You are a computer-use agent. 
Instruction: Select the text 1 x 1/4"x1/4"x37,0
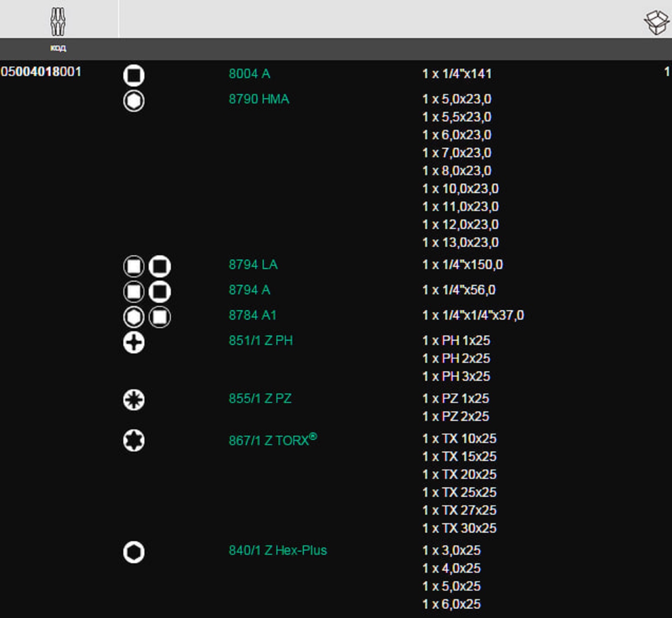pyautogui.click(x=473, y=315)
